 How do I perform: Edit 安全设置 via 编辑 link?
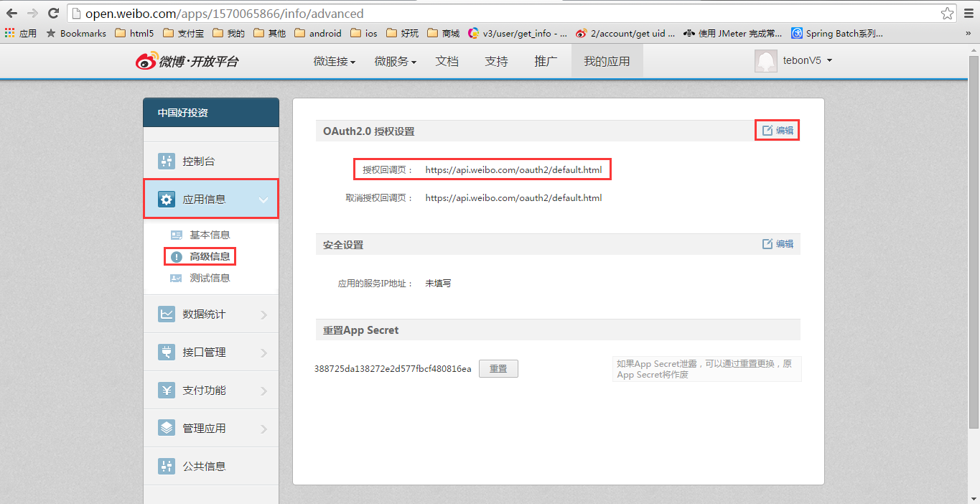[778, 244]
